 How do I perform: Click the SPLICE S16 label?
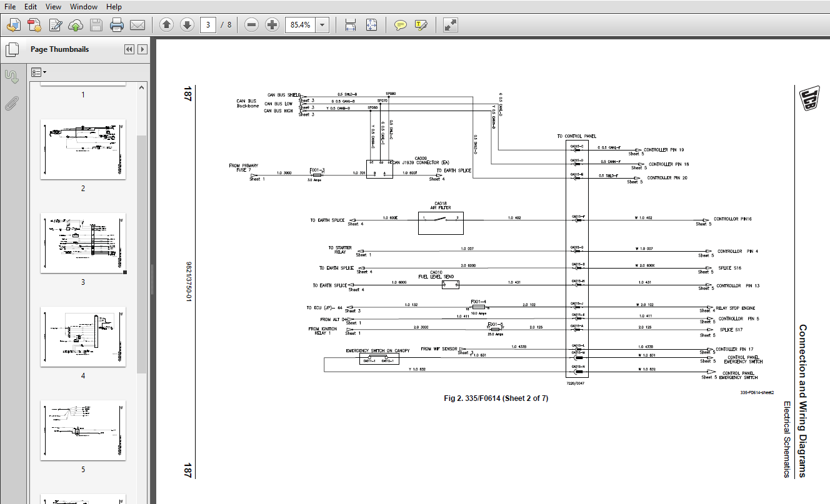coord(731,268)
